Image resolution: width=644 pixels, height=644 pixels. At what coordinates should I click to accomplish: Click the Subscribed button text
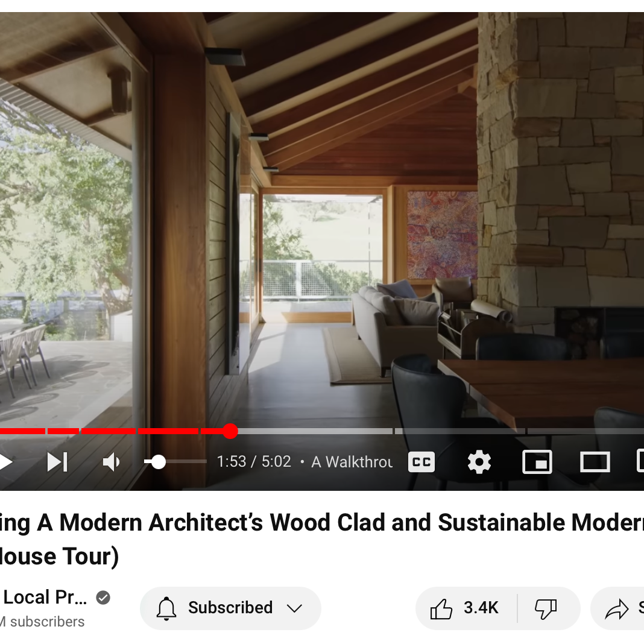coord(230,607)
